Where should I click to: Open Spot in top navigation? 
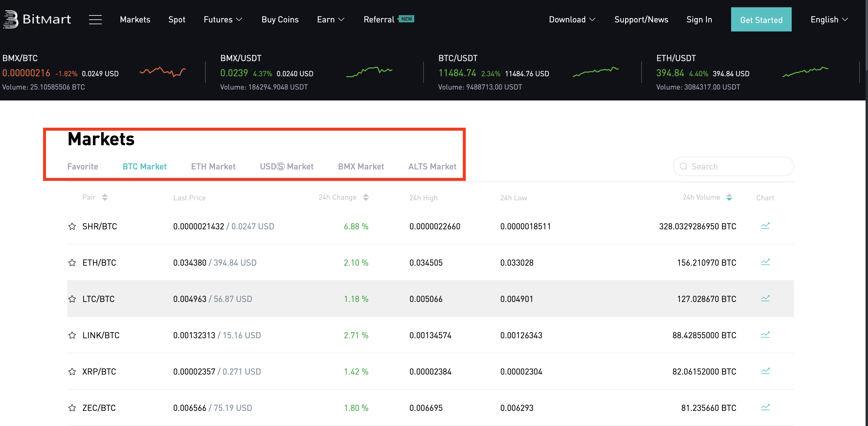(177, 20)
